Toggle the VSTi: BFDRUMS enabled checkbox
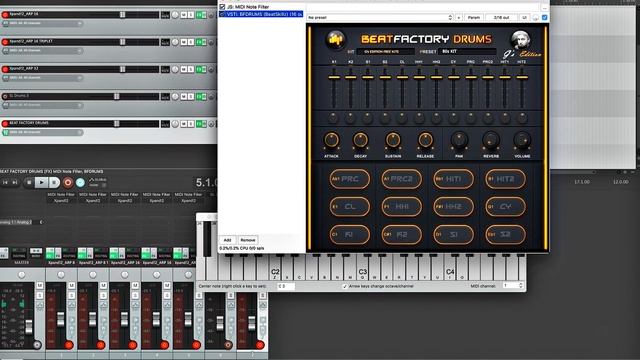 tap(222, 14)
